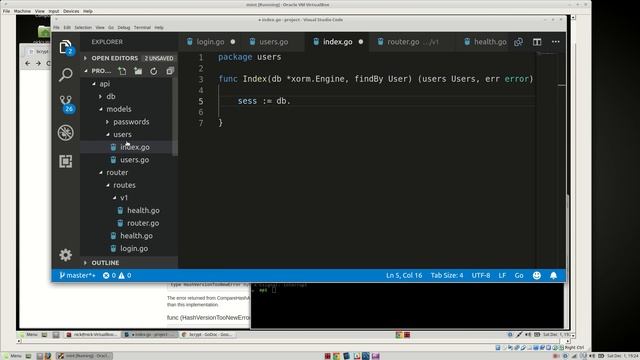Screen dimensions: 640x360
Task: Switch to the users.go tab
Action: [273, 42]
